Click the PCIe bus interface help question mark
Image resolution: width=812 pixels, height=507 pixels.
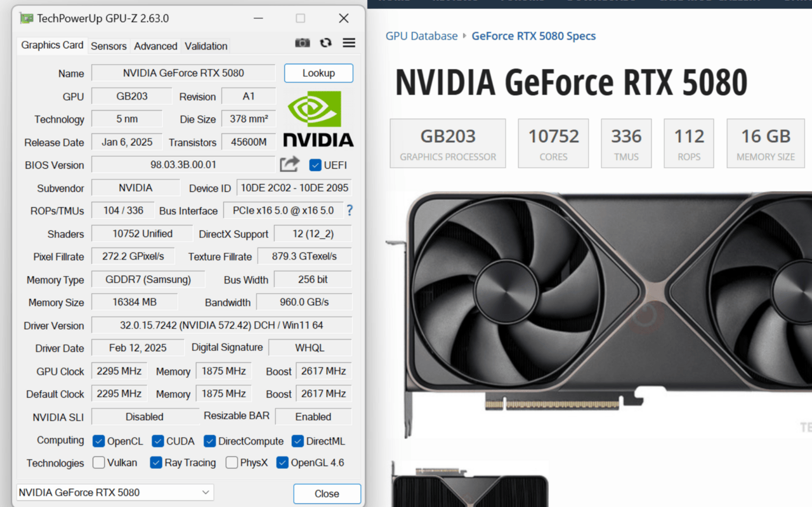pos(350,210)
